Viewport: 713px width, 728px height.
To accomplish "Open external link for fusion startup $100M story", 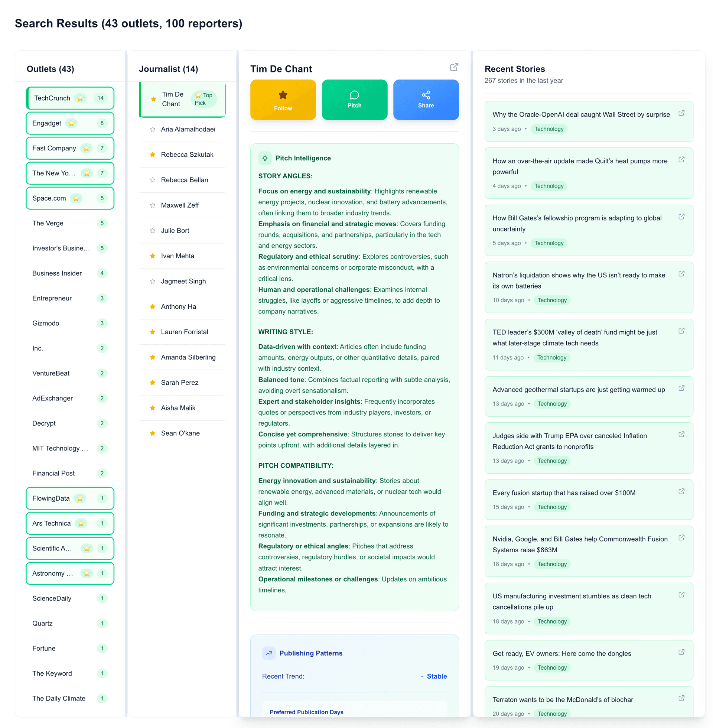I will 681,491.
